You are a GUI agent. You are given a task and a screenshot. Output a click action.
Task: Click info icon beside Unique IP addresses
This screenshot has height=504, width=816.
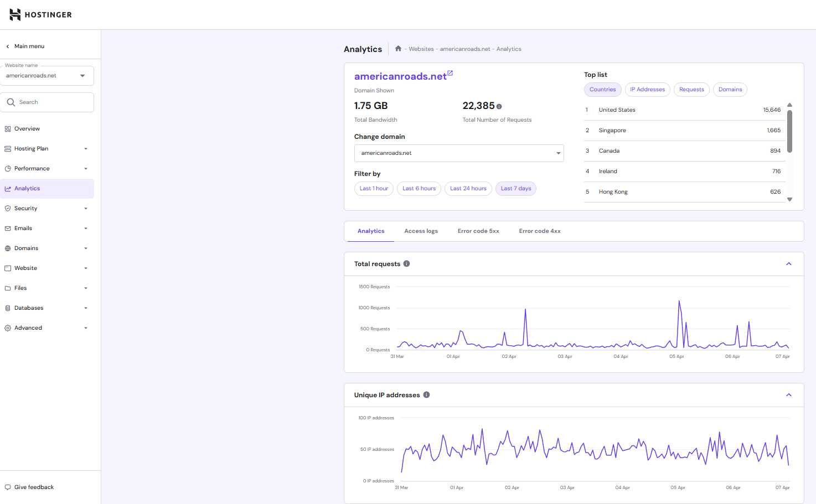(x=426, y=395)
